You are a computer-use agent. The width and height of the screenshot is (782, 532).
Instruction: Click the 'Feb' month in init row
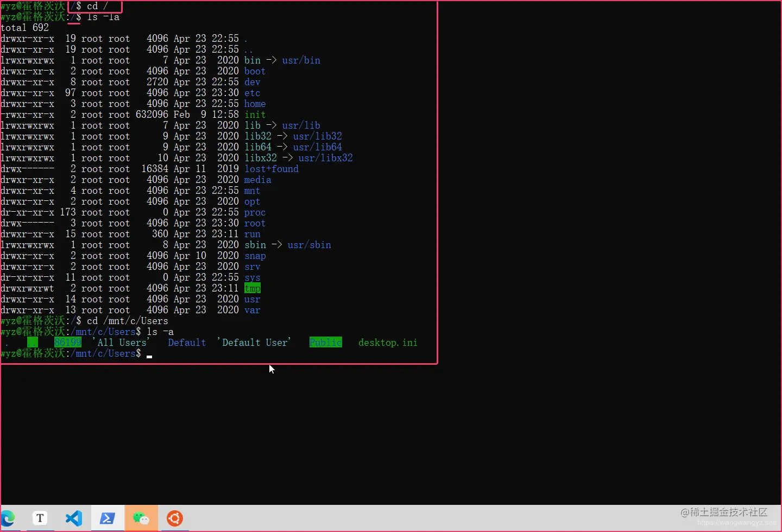[x=182, y=115]
